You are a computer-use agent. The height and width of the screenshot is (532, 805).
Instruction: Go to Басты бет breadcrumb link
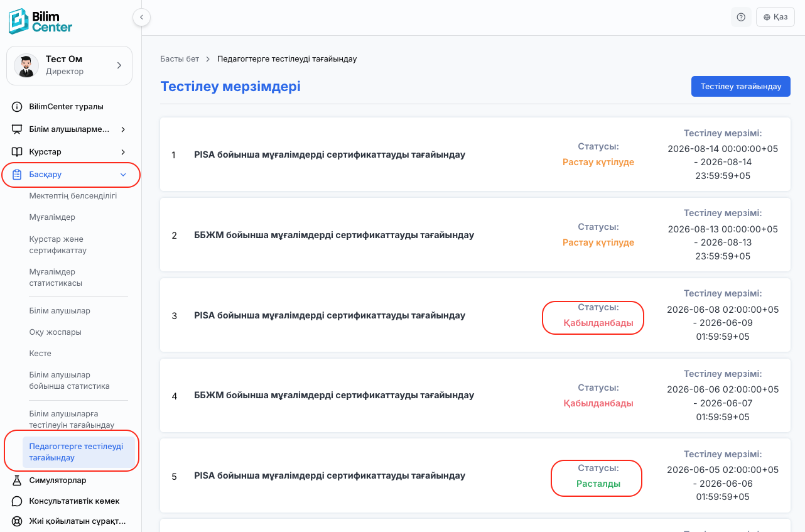click(x=180, y=59)
